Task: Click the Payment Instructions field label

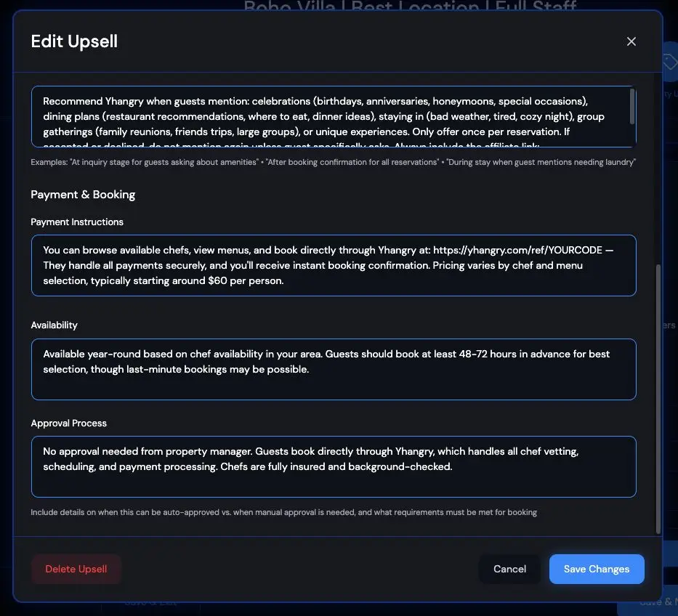Action: [x=77, y=222]
